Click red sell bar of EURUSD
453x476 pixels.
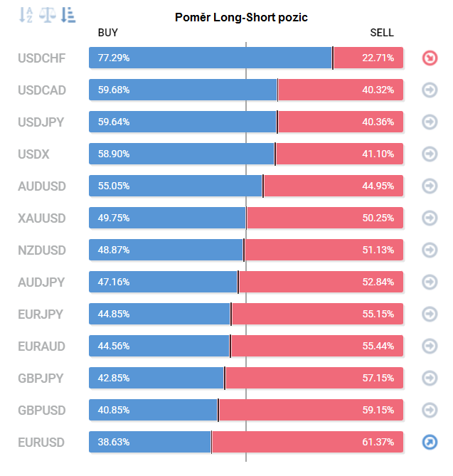pyautogui.click(x=307, y=442)
